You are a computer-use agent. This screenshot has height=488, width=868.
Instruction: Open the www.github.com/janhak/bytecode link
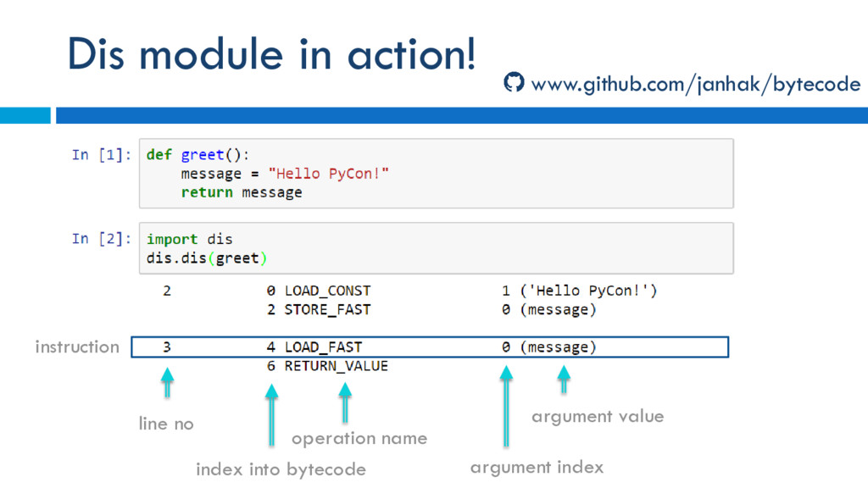pos(695,84)
